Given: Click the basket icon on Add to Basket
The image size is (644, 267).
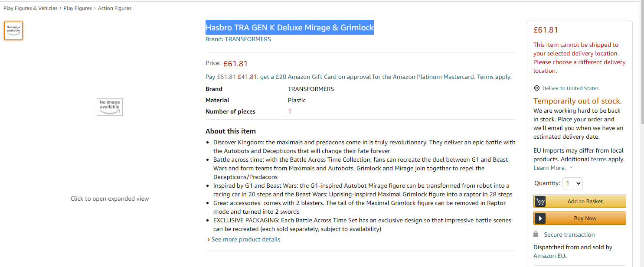Looking at the screenshot, I should (x=540, y=202).
